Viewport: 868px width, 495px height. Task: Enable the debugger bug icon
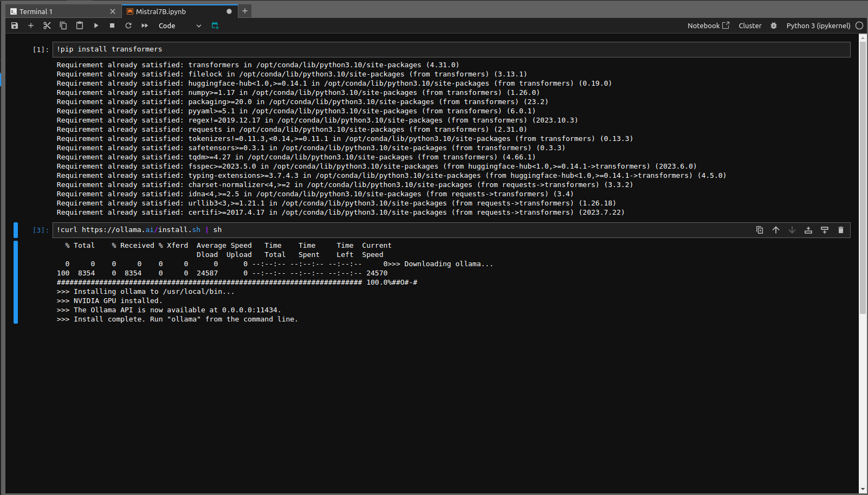pyautogui.click(x=774, y=25)
